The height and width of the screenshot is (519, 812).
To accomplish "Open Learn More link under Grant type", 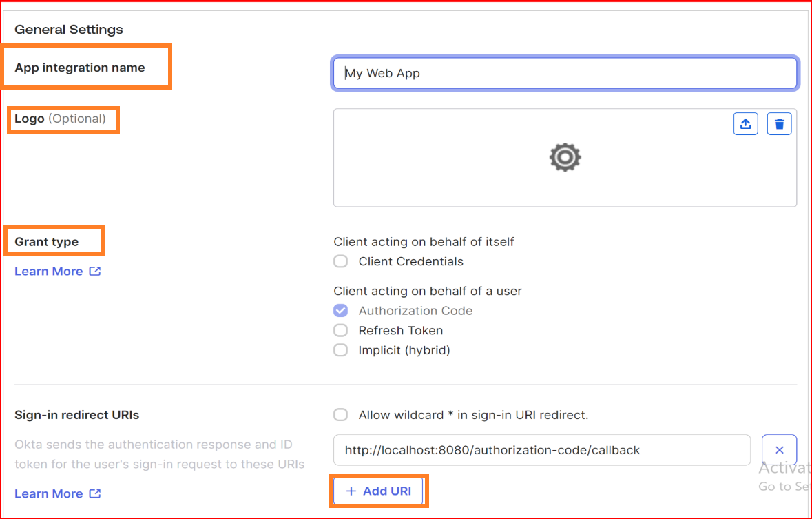I will coord(49,271).
